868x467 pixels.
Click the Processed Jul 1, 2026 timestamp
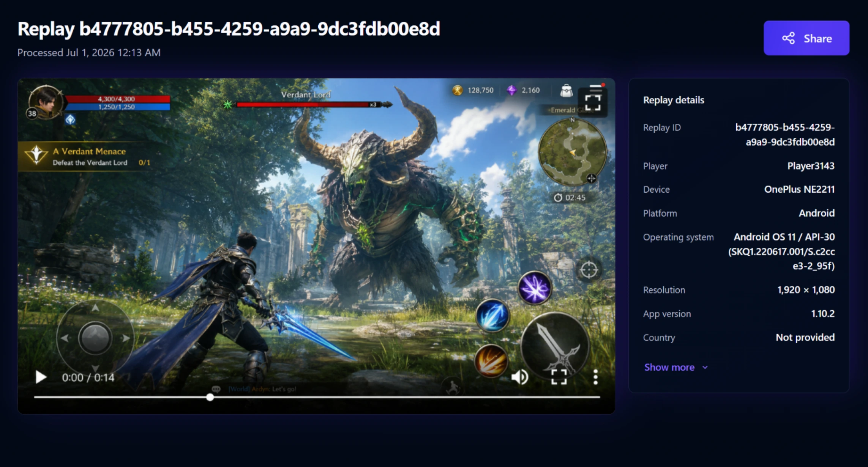tap(89, 52)
